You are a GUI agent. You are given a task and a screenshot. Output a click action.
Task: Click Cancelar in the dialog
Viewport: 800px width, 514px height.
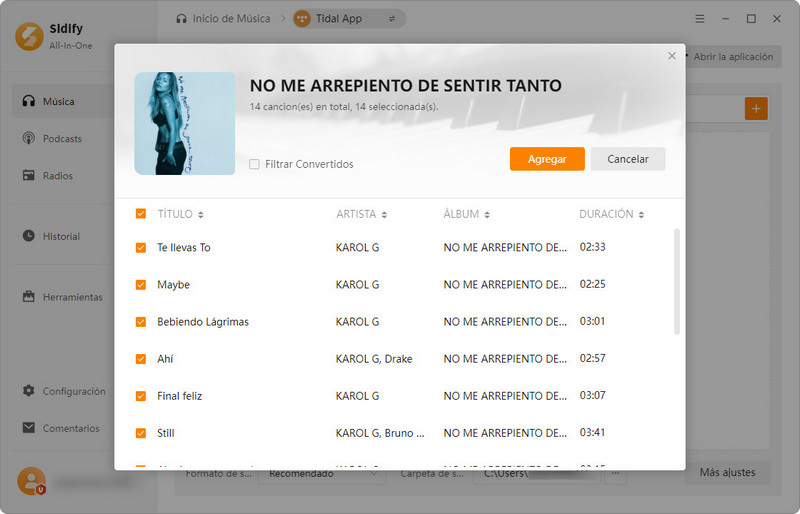[x=628, y=159]
